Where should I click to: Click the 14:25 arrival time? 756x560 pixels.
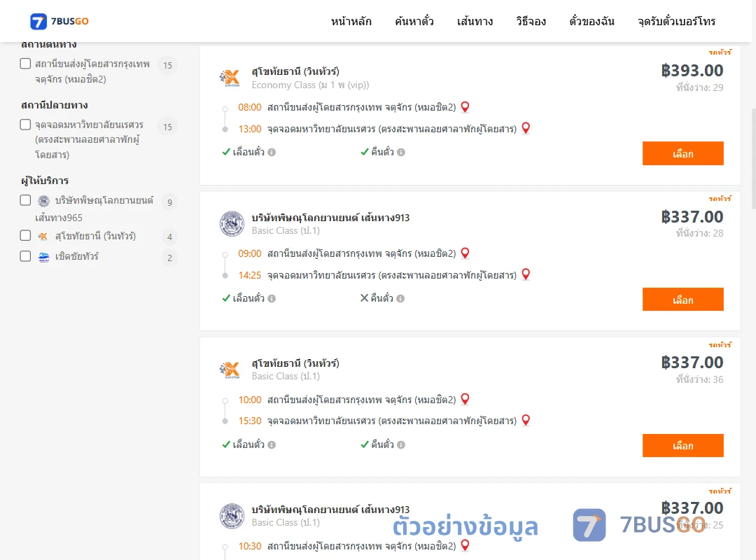(250, 275)
